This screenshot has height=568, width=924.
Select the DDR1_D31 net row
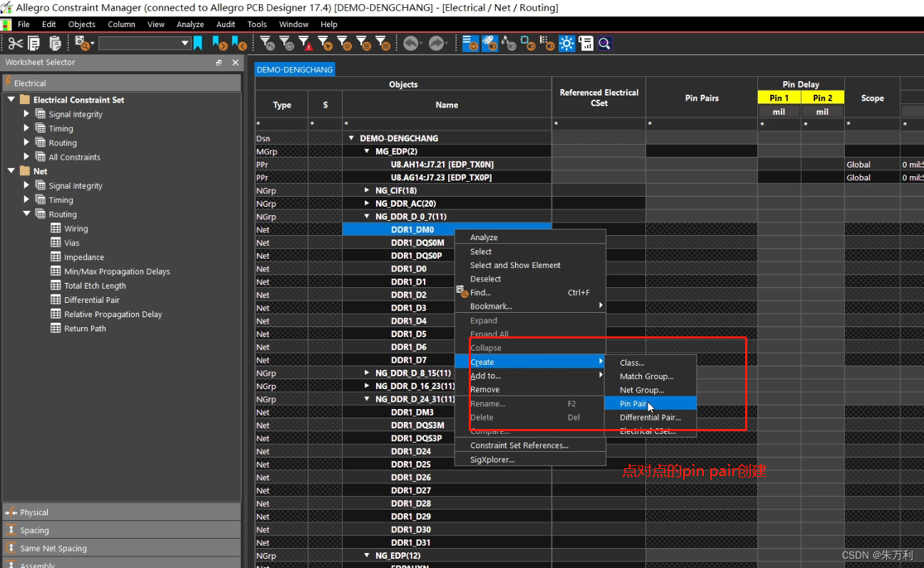(410, 542)
